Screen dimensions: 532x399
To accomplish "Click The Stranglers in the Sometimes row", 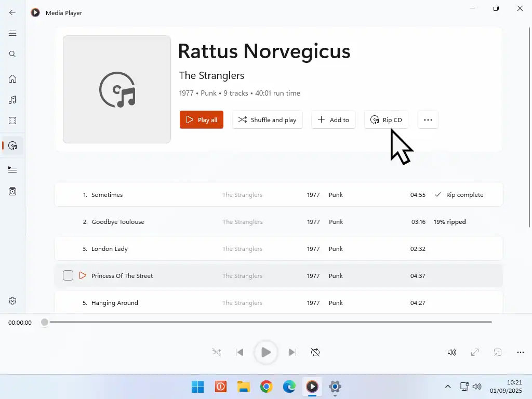I will [x=242, y=195].
